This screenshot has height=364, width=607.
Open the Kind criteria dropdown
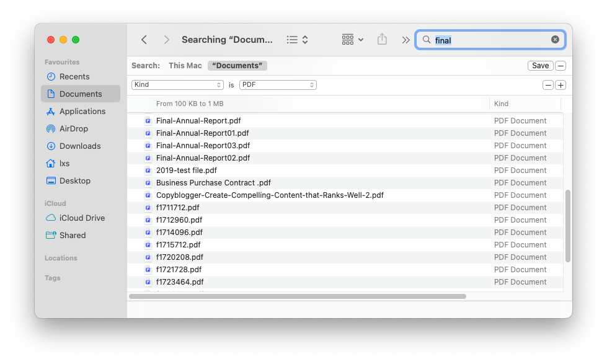(x=177, y=84)
